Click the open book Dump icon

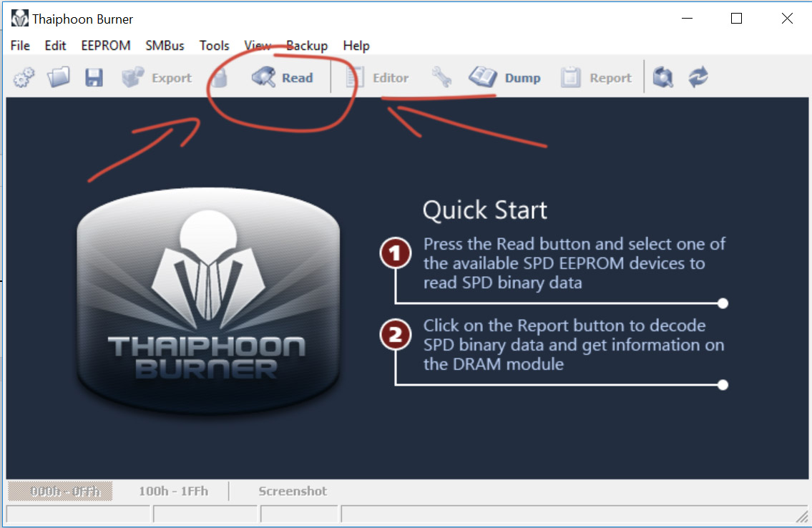(x=483, y=78)
